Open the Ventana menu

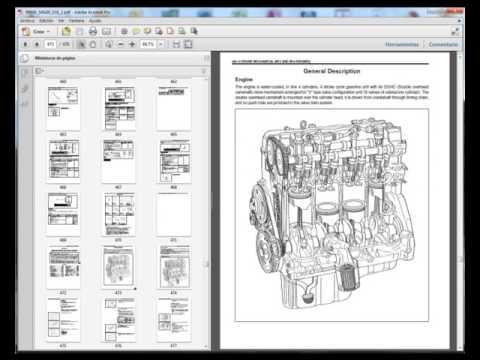pos(77,21)
